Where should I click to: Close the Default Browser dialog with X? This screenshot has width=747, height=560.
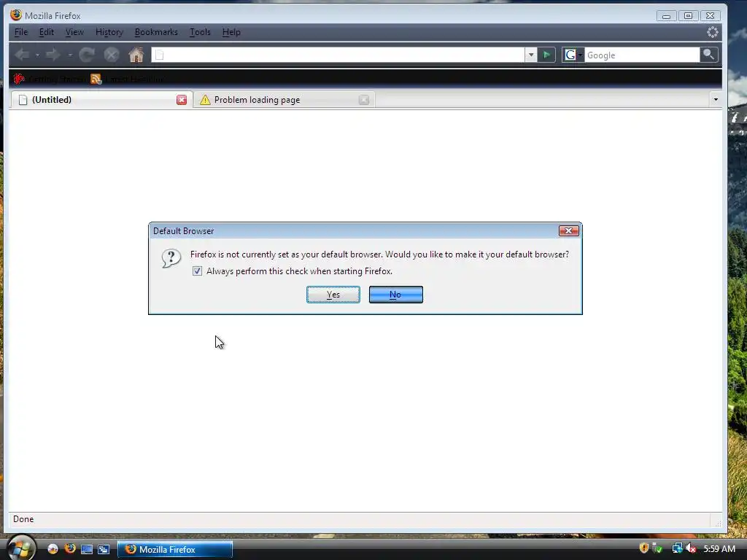coord(568,231)
